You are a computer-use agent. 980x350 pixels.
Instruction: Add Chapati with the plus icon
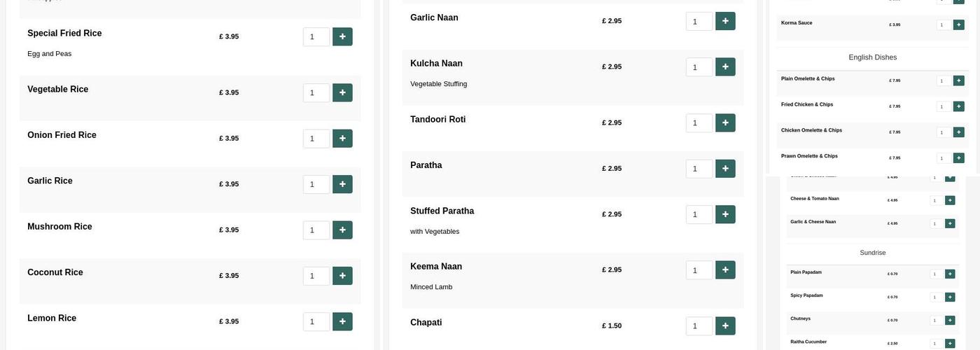(725, 326)
